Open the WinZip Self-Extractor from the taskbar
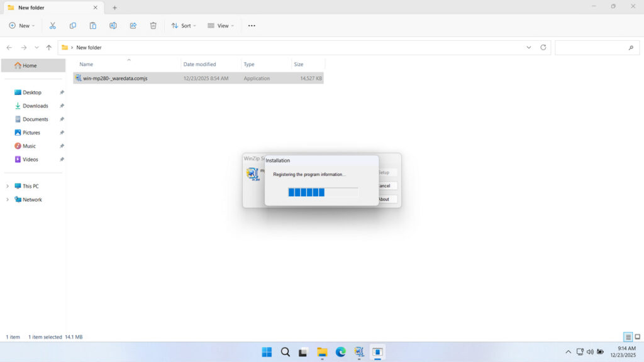The image size is (644, 362). pyautogui.click(x=359, y=352)
